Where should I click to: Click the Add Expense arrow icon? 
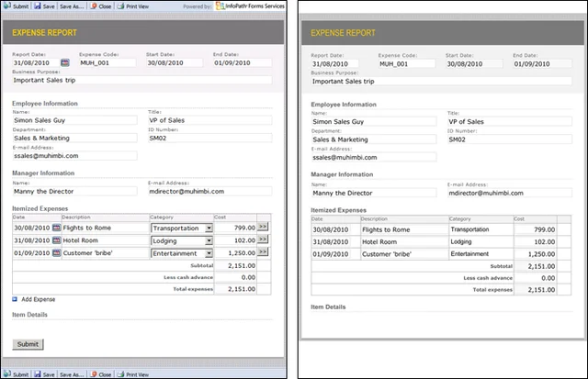tap(15, 299)
